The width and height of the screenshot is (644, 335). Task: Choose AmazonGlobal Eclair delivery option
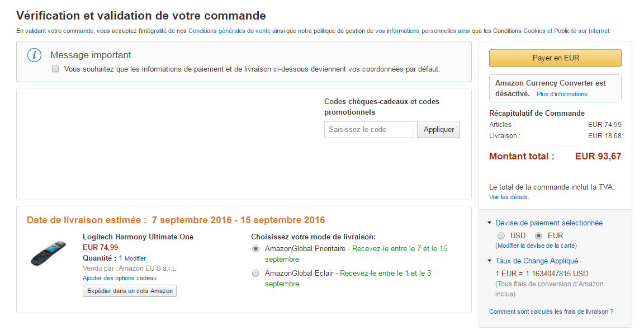pyautogui.click(x=256, y=273)
